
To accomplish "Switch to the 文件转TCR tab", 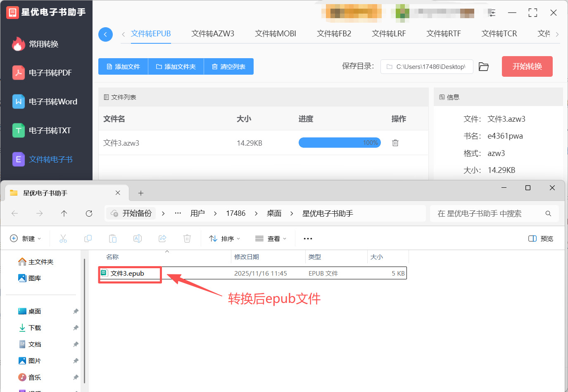I will pyautogui.click(x=499, y=34).
